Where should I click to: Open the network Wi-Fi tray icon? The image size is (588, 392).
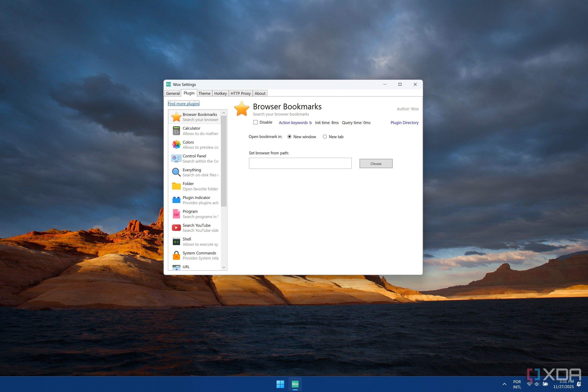pos(529,384)
